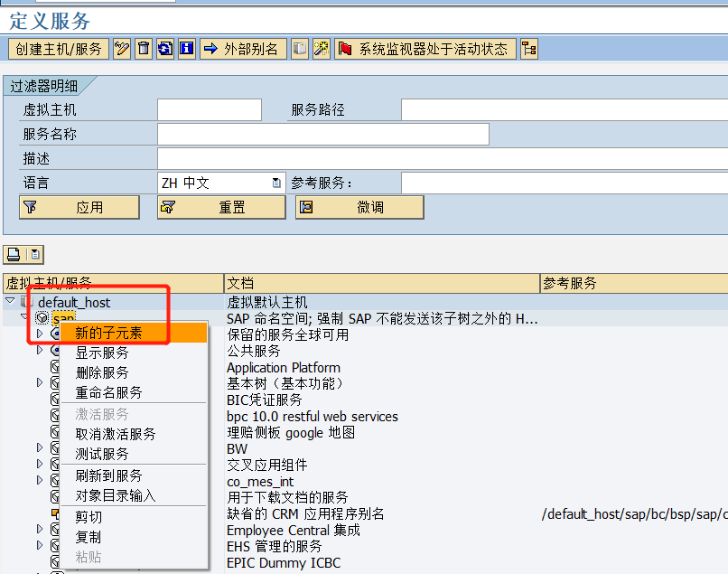Click the hierarchy icon at toolbar far right

[x=528, y=49]
